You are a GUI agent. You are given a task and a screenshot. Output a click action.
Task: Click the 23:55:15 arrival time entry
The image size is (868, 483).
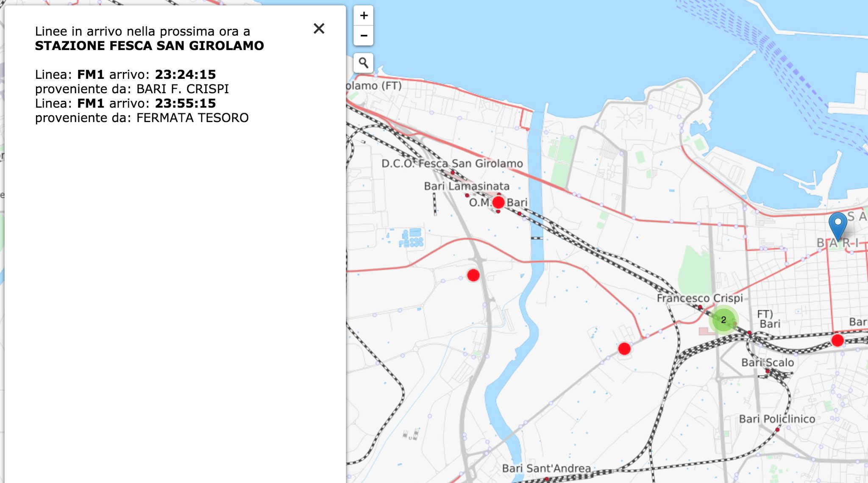point(185,103)
